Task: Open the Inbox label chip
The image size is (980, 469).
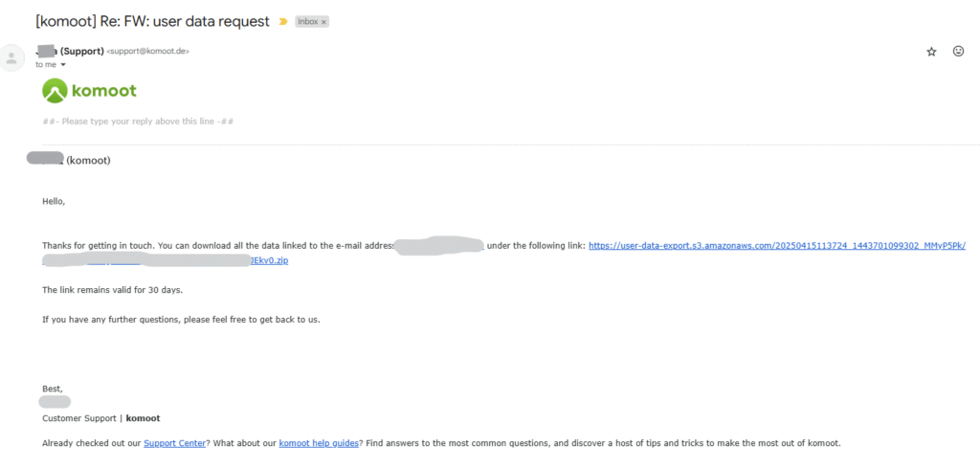Action: coord(307,22)
